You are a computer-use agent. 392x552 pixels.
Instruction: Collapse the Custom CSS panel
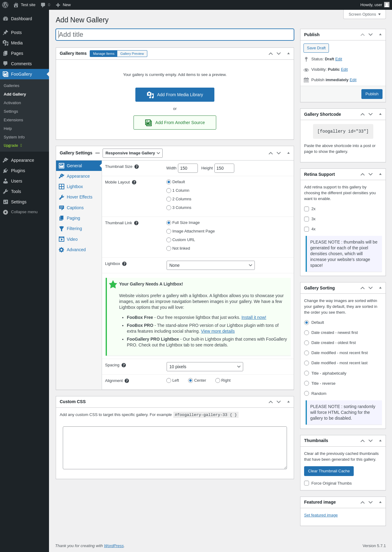[288, 402]
